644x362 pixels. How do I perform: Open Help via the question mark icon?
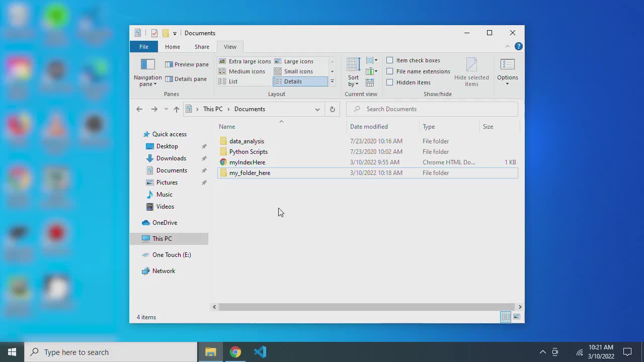click(518, 46)
